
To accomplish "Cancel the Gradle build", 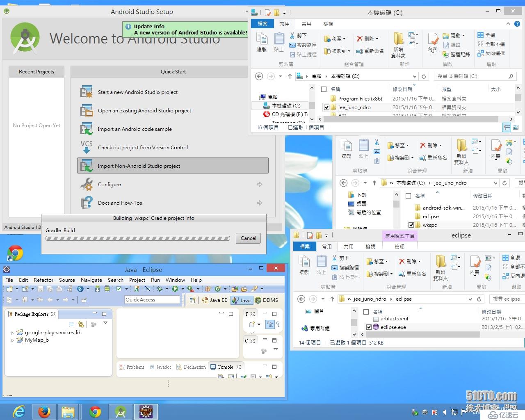I will click(x=248, y=238).
